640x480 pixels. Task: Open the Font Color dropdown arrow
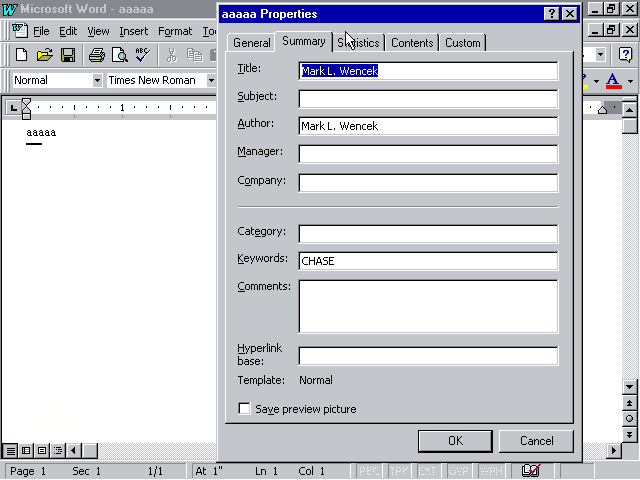click(630, 81)
